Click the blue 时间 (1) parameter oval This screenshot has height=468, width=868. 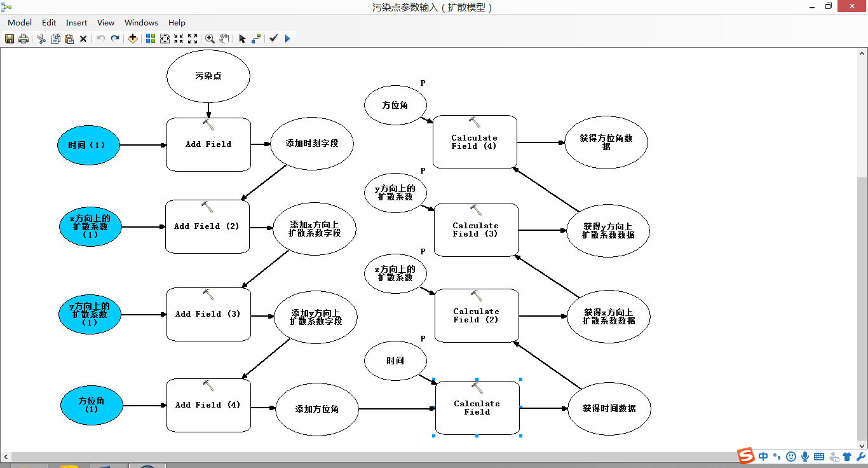[x=88, y=145]
